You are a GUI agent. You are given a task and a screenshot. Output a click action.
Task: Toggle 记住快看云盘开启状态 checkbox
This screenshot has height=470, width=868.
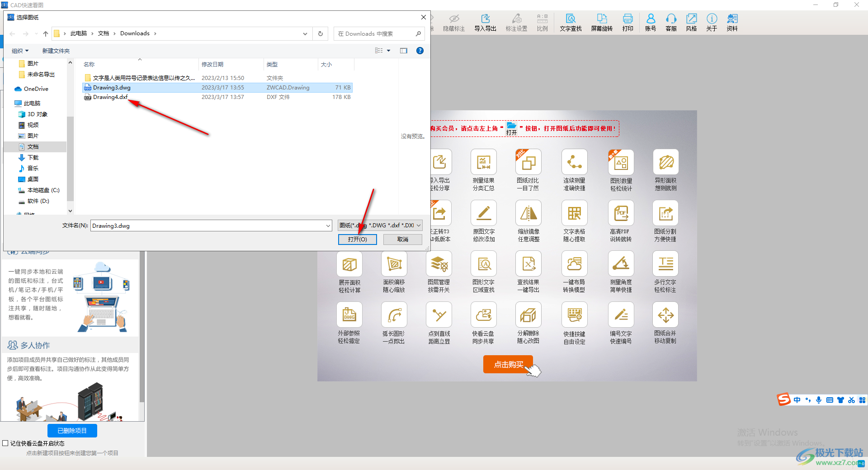5,443
